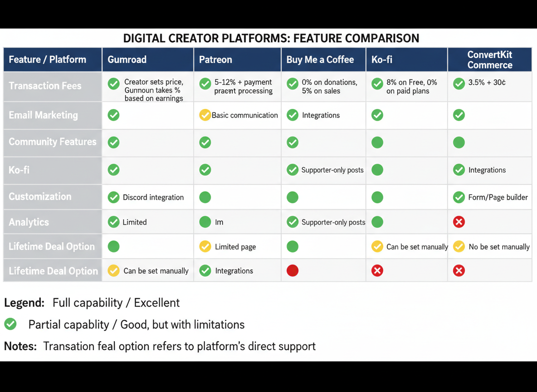Click the check beside "0% on donations"
This screenshot has width=537, height=392.
point(293,83)
